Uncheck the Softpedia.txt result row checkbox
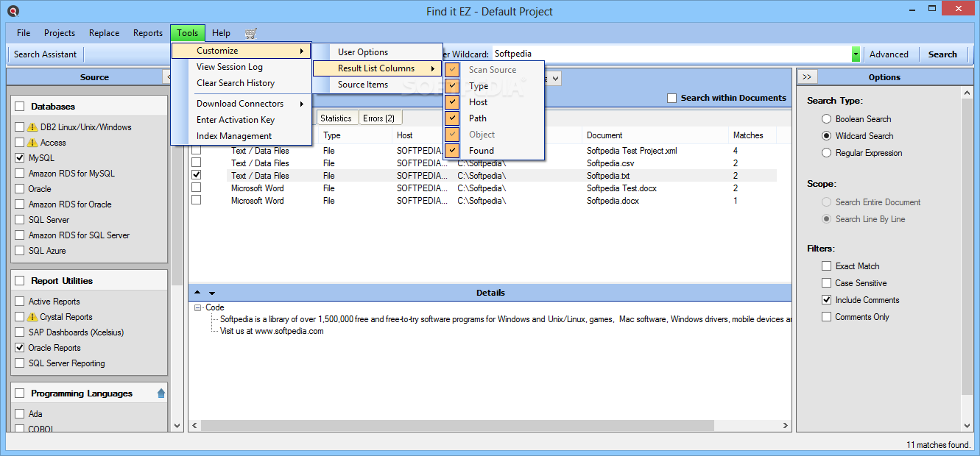The height and width of the screenshot is (456, 980). (x=197, y=176)
